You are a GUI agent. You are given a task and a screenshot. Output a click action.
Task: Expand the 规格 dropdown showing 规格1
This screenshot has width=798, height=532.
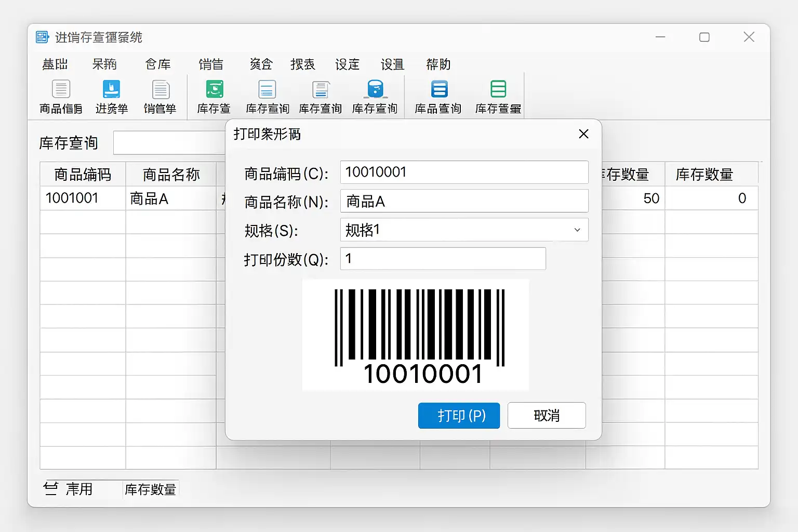pyautogui.click(x=577, y=230)
